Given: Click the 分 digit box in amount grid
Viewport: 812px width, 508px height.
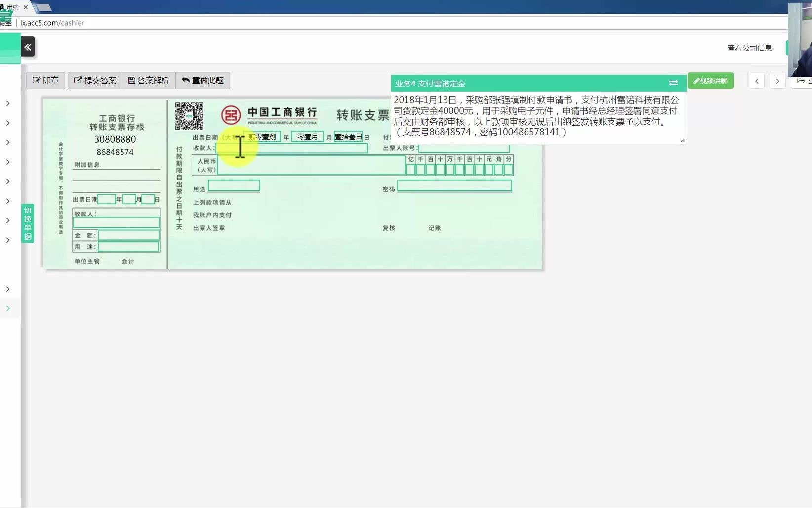Looking at the screenshot, I should tap(508, 170).
